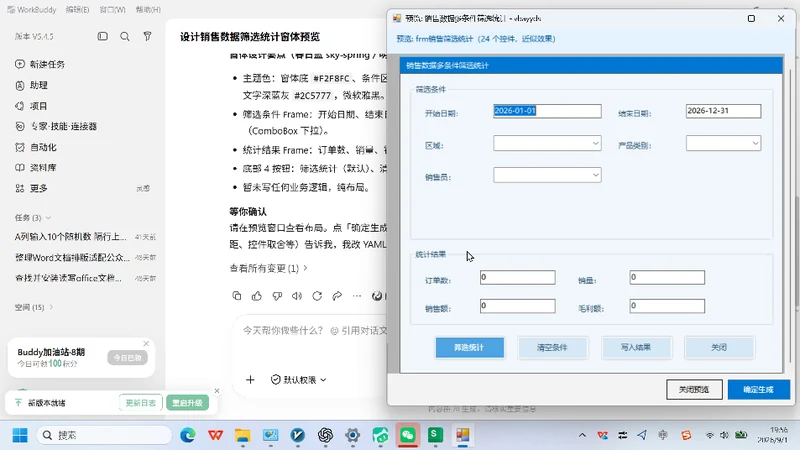Click the 重启升级 button
Viewport: 800px width, 450px height.
[x=187, y=403]
